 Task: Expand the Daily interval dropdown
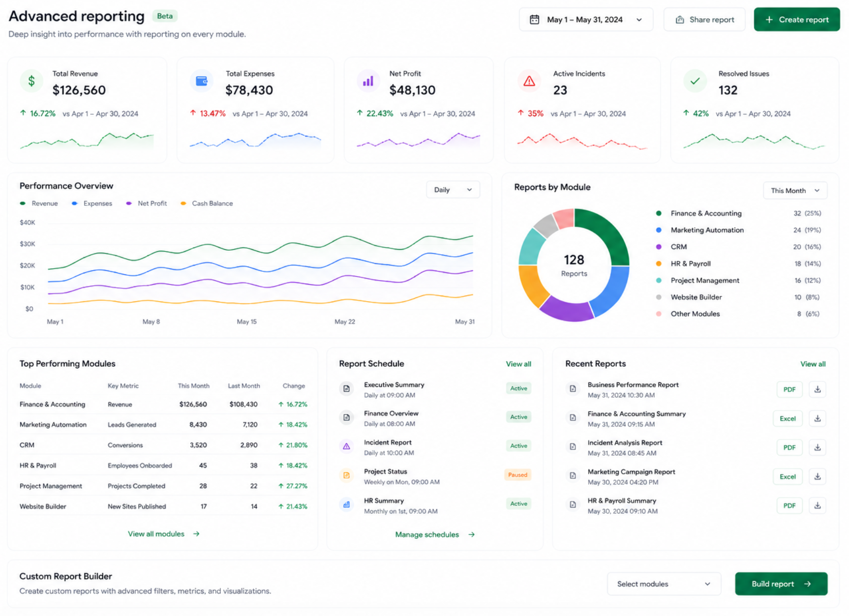[x=453, y=190]
